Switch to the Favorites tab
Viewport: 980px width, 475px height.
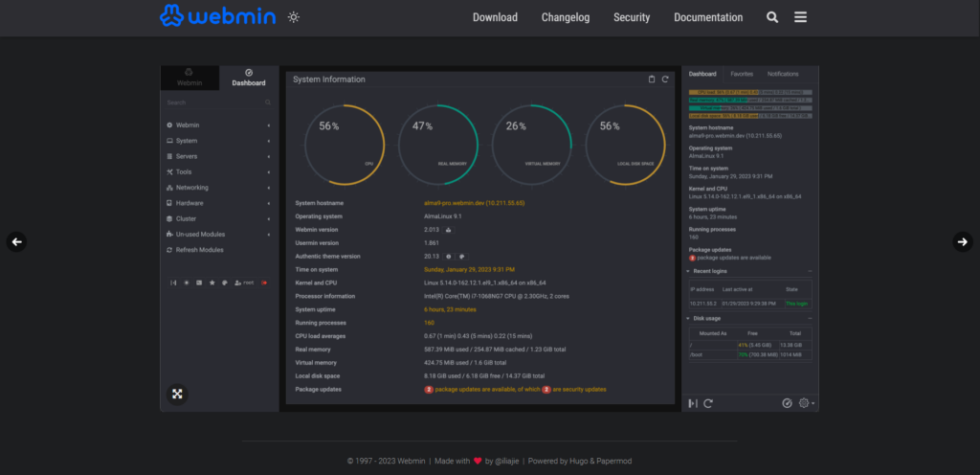click(742, 74)
